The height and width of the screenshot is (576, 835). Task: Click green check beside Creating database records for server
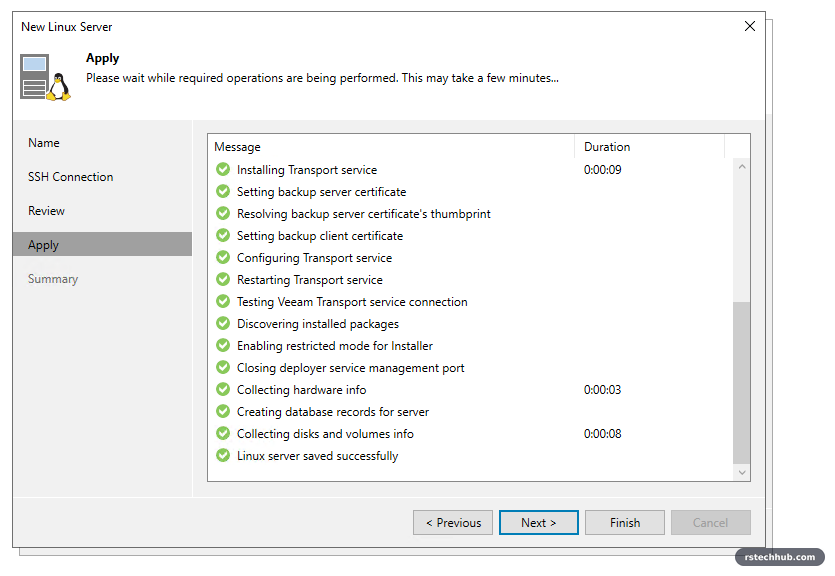pos(223,411)
